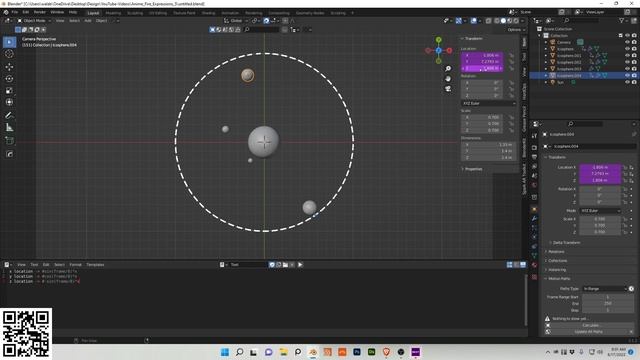This screenshot has height=360, width=640.
Task: Click the Calculate motion paths button
Action: point(590,325)
